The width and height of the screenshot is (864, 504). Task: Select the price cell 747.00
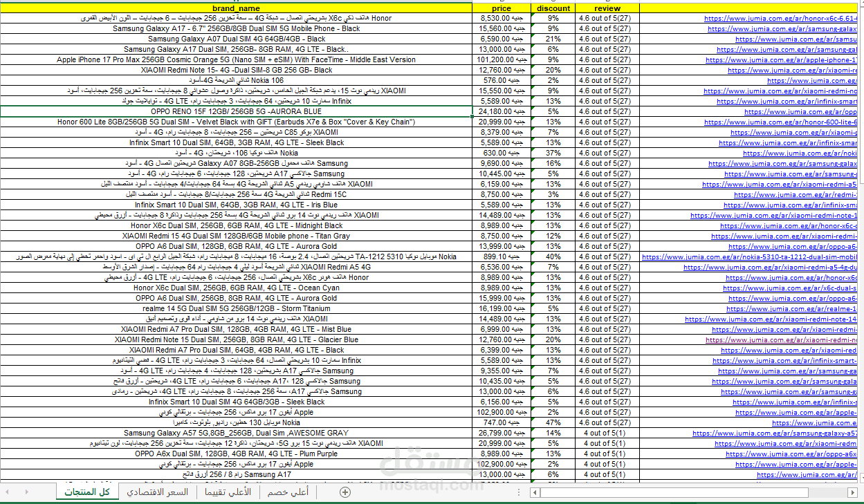click(x=502, y=423)
